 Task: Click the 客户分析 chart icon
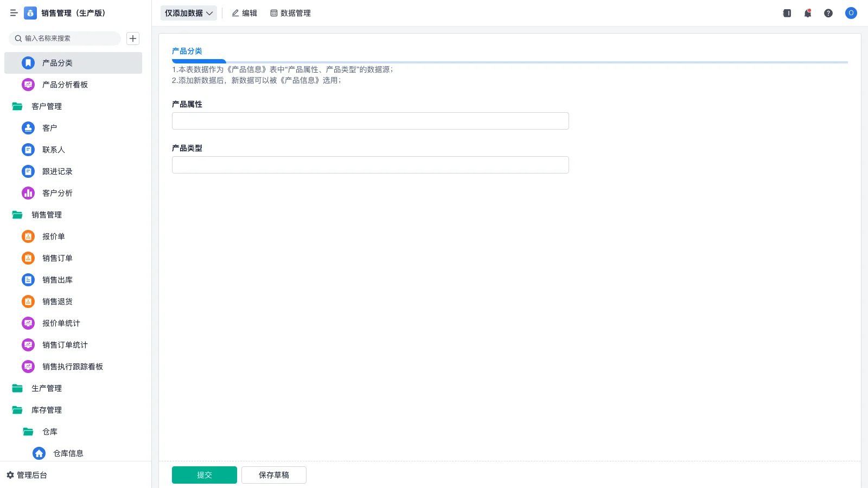[28, 193]
